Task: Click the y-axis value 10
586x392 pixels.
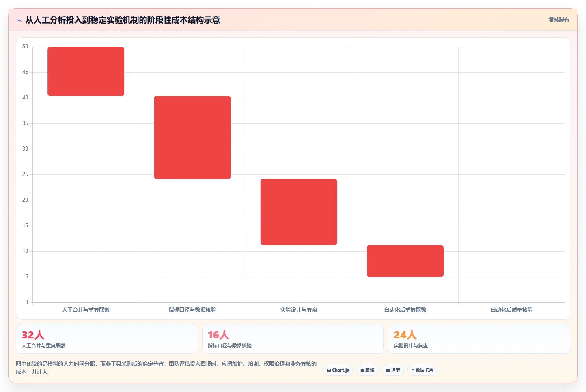Action: 25,251
